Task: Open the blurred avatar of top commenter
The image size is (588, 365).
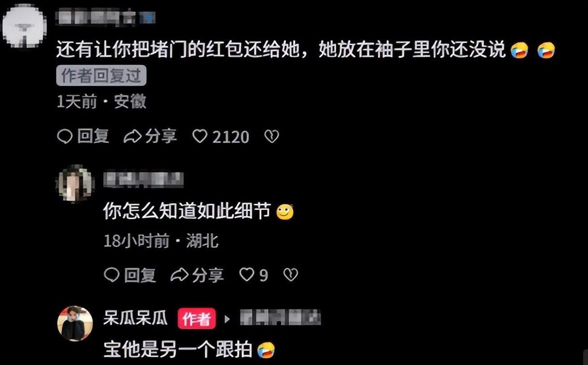Action: pos(24,25)
